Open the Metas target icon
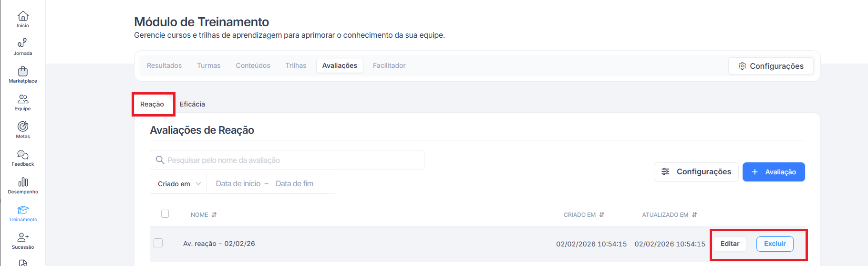868x266 pixels. coord(23,127)
